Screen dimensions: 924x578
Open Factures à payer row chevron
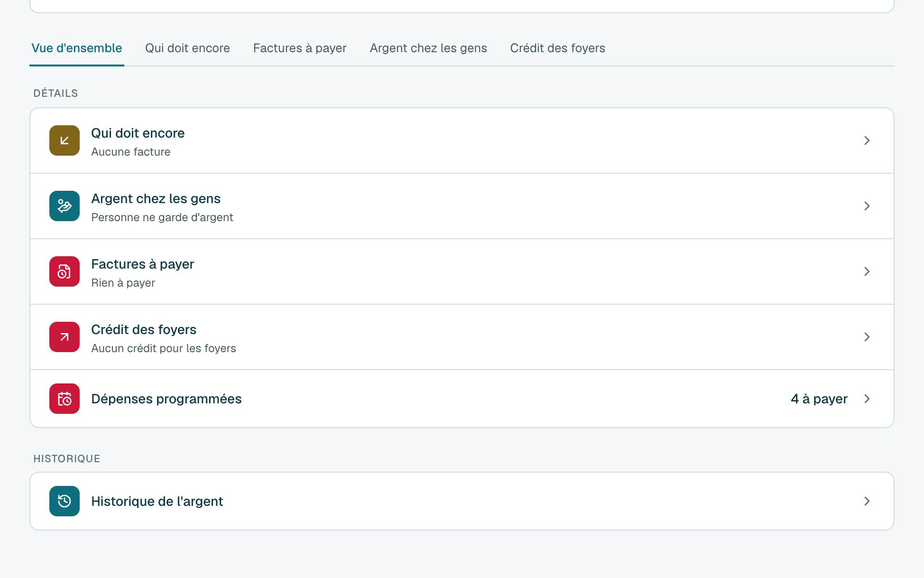(867, 271)
